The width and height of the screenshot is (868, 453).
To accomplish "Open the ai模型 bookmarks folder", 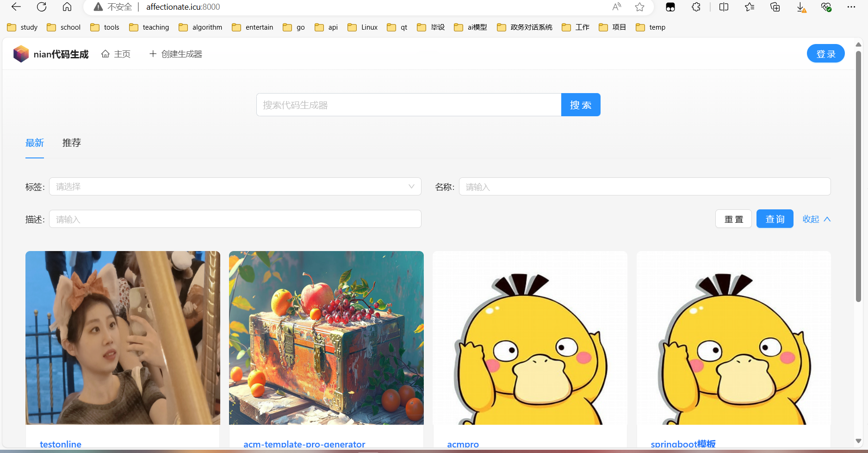I will click(x=471, y=27).
